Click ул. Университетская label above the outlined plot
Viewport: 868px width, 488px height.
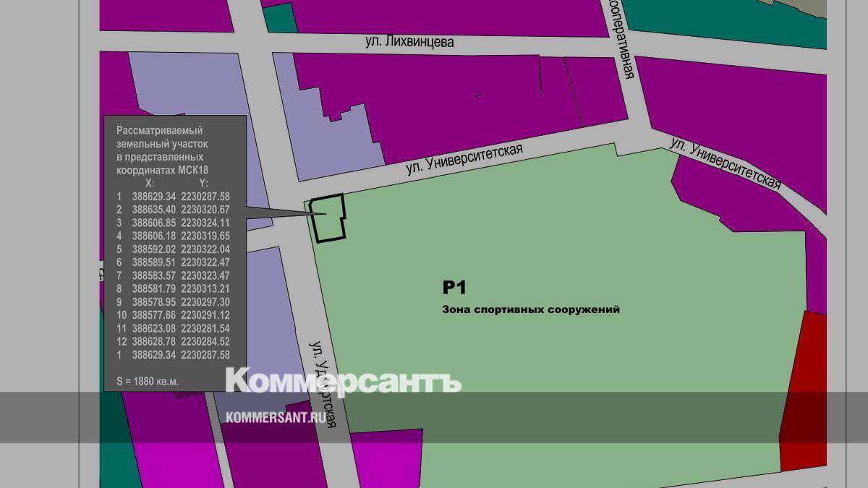pyautogui.click(x=464, y=158)
